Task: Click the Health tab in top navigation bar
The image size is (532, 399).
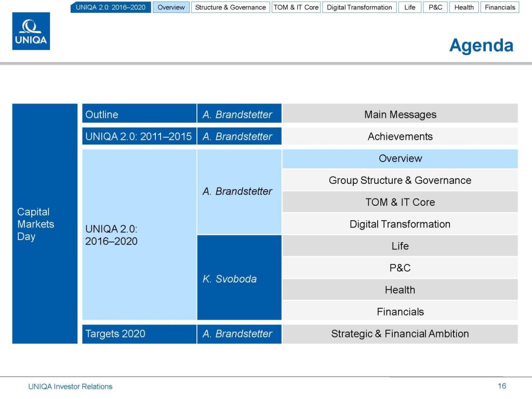Action: tap(464, 7)
